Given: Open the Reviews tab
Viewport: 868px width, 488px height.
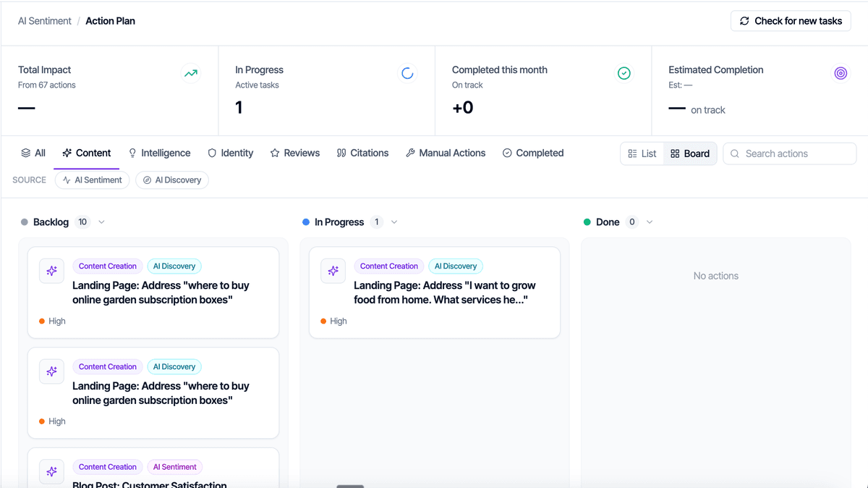Looking at the screenshot, I should coord(295,153).
